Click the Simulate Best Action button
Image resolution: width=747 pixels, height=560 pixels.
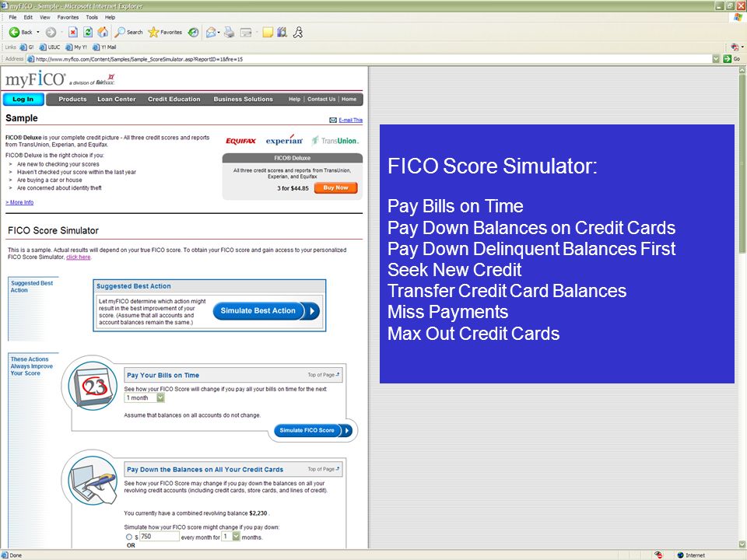[266, 311]
